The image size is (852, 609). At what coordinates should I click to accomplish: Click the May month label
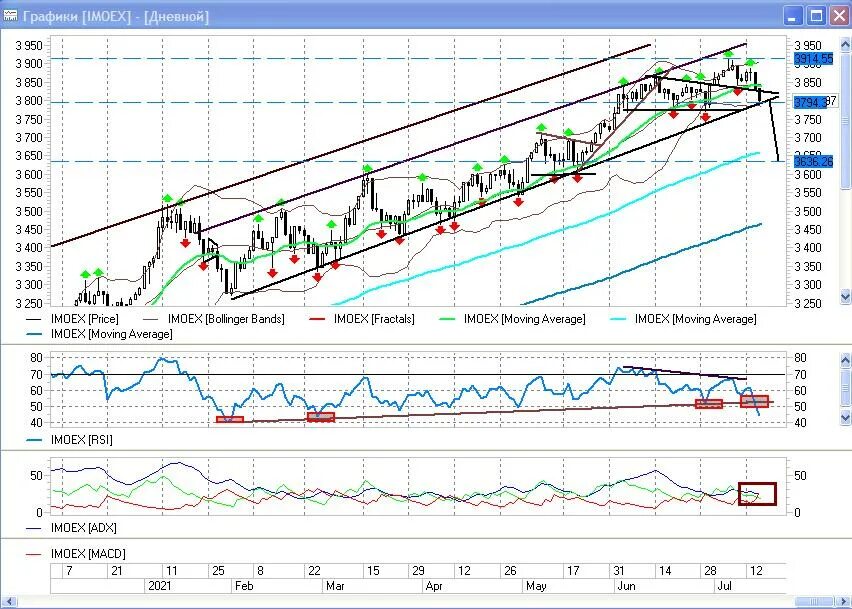[536, 586]
